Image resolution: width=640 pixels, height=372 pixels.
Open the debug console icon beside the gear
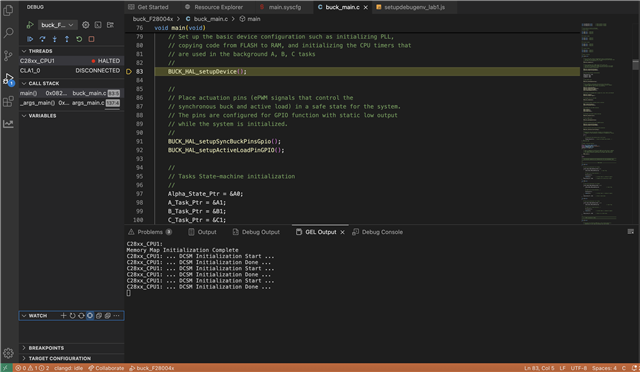pos(98,25)
